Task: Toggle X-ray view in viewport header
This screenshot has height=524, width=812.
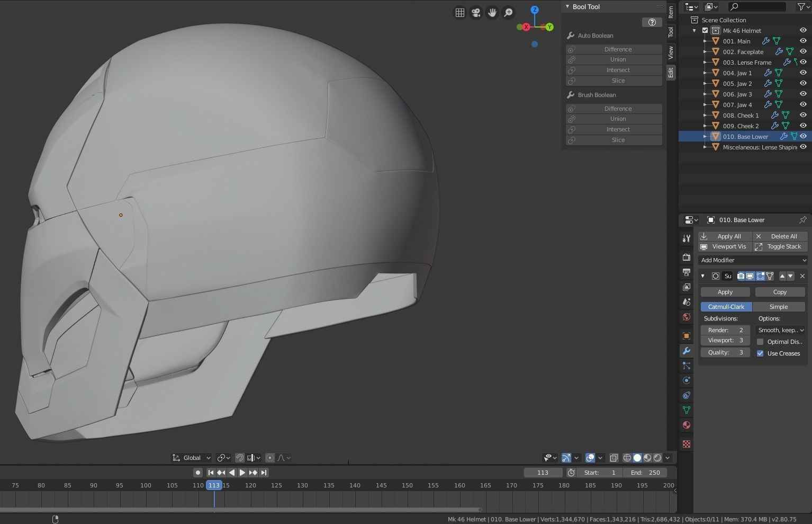Action: (614, 458)
